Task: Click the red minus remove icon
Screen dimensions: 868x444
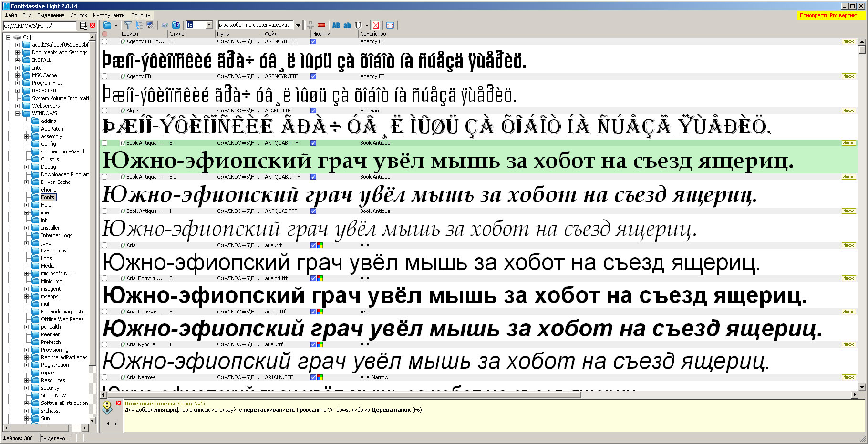Action: (x=321, y=25)
